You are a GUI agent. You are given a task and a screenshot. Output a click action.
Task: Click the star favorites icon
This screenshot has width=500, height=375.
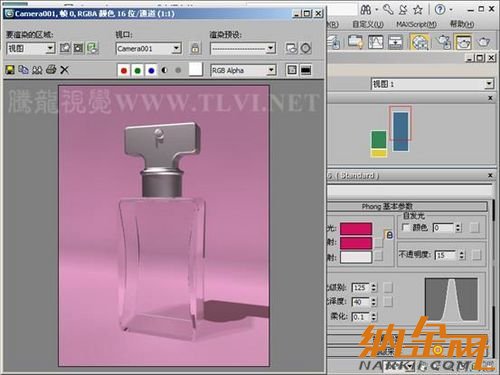[418, 10]
